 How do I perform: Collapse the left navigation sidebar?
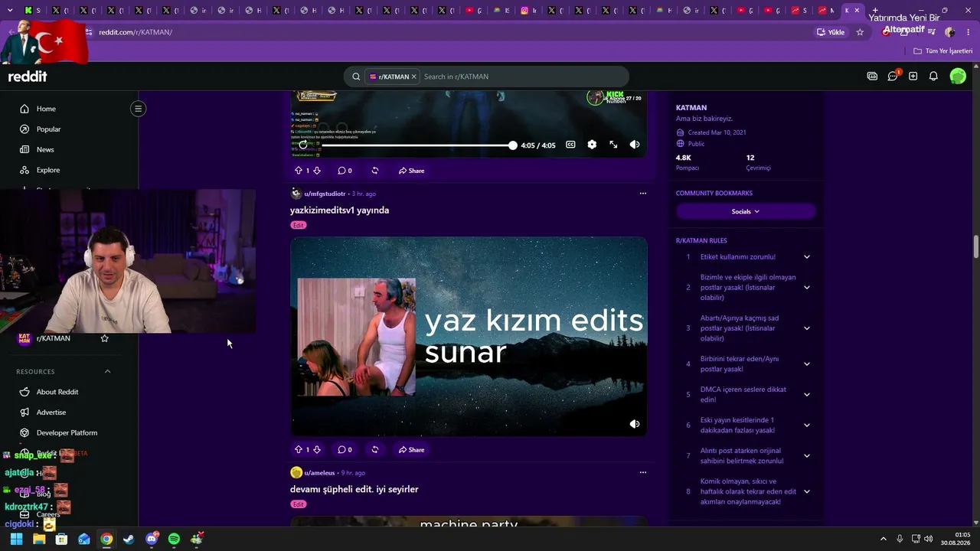(x=139, y=109)
